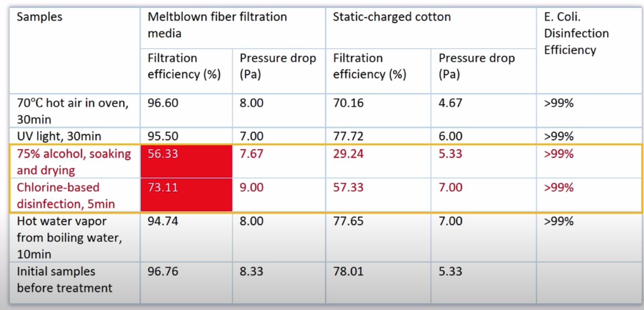Select the 'Static-charged cotton' header cell
644x310 pixels.
(x=392, y=17)
